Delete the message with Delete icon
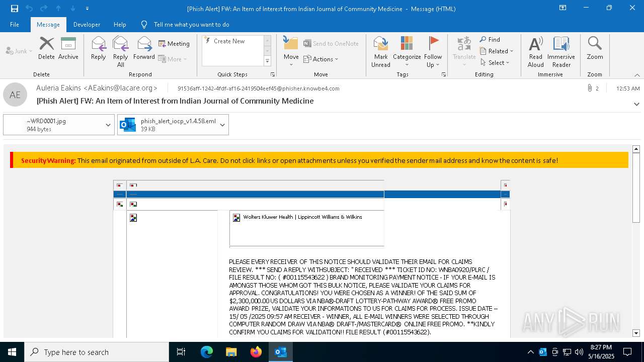Image resolution: width=644 pixels, height=362 pixels. point(46,48)
